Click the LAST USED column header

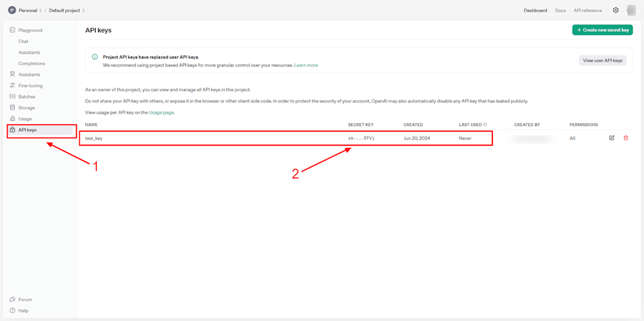point(470,124)
